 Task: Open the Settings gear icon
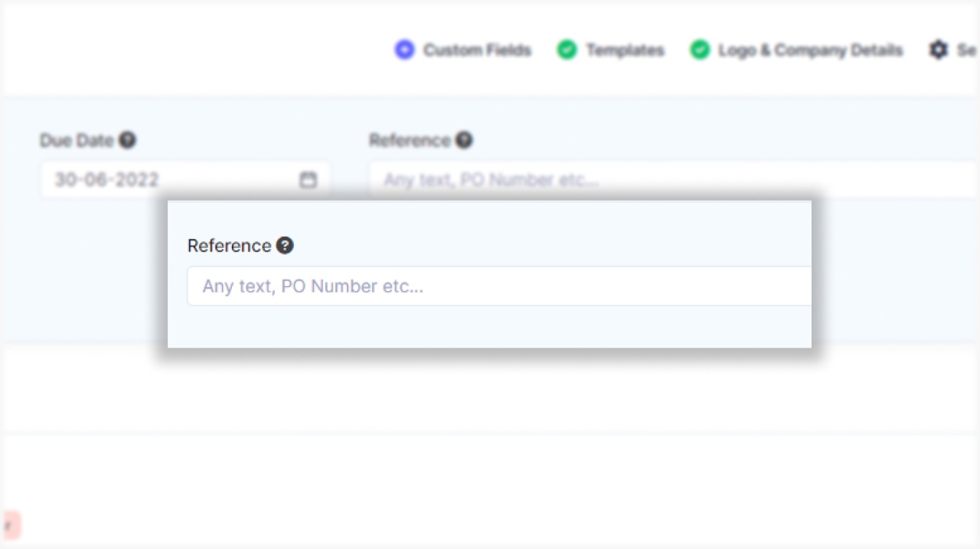(939, 49)
